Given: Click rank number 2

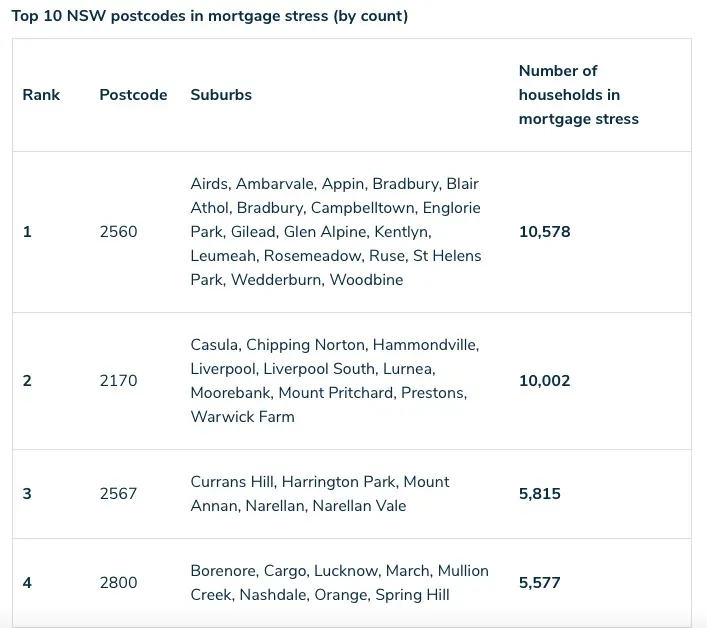Looking at the screenshot, I should [27, 380].
